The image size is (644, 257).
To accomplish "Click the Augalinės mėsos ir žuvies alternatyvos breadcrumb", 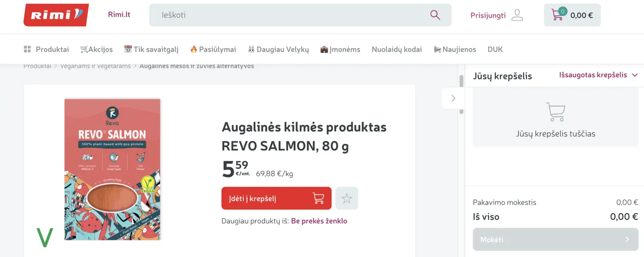I will click(x=197, y=66).
